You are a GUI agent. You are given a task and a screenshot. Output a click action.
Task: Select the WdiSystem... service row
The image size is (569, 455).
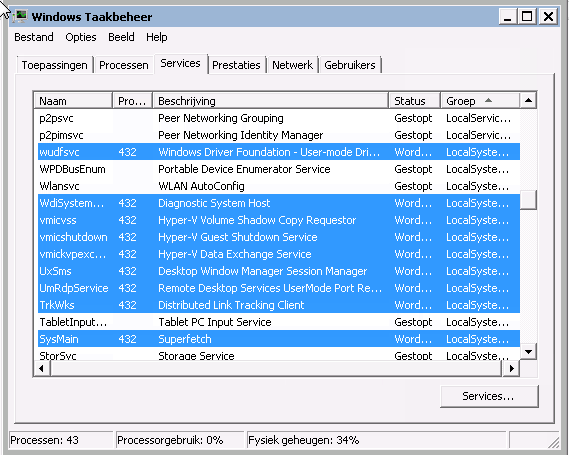[x=278, y=203]
